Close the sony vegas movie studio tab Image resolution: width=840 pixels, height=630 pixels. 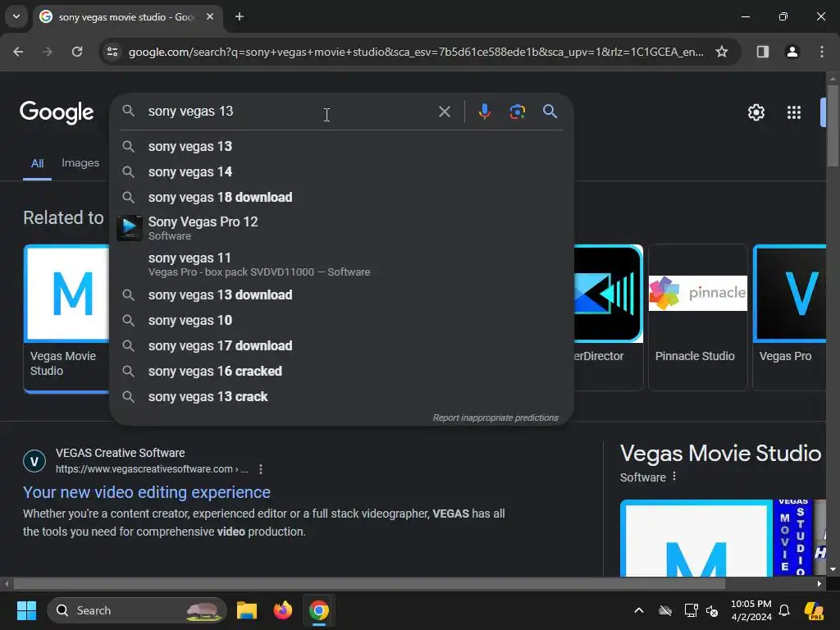[210, 16]
